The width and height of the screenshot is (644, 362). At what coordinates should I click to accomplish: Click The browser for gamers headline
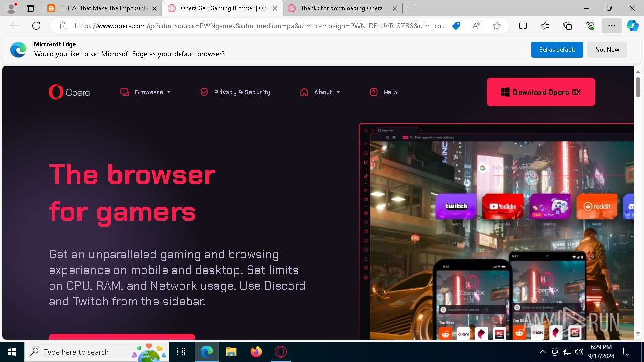132,193
